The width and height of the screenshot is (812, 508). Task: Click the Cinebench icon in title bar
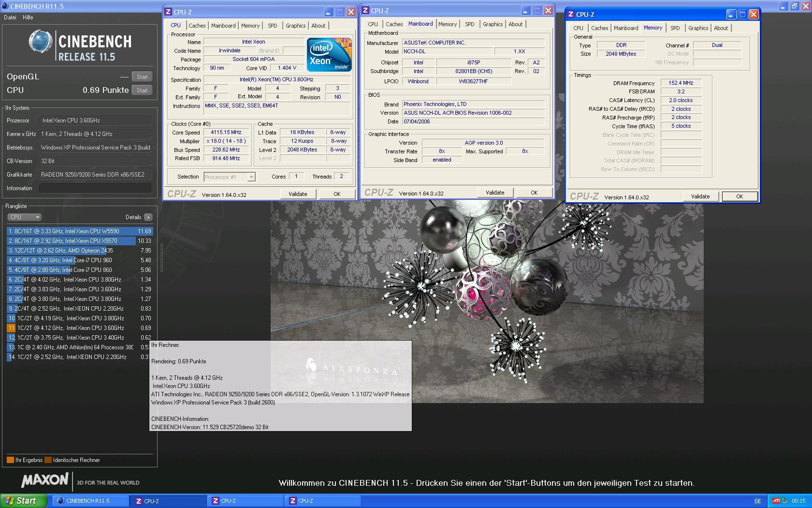pos(5,6)
